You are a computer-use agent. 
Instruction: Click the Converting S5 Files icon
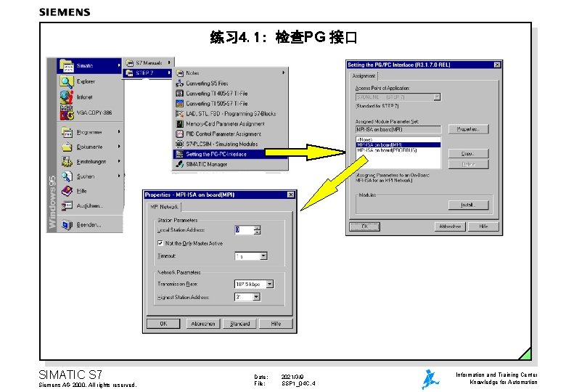(x=179, y=83)
